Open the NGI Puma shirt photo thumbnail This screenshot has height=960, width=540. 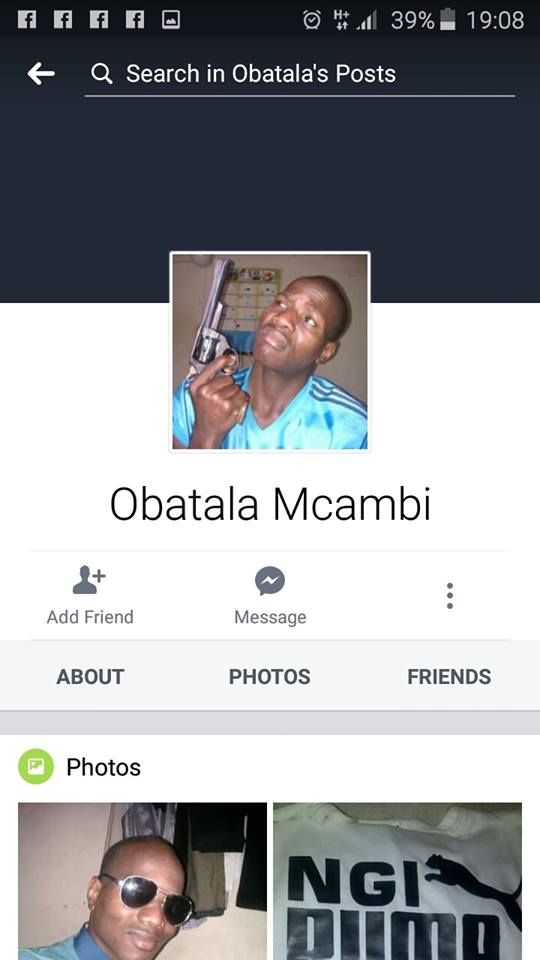pyautogui.click(x=397, y=881)
